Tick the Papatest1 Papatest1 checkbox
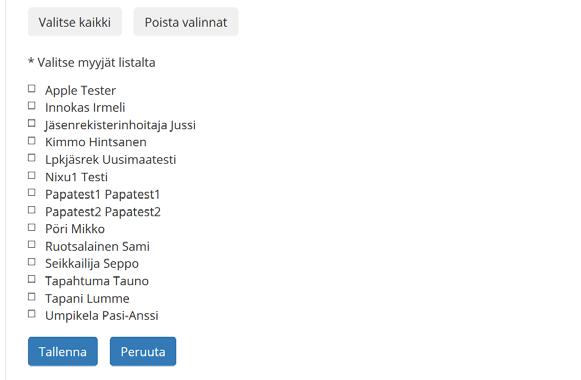 point(32,193)
